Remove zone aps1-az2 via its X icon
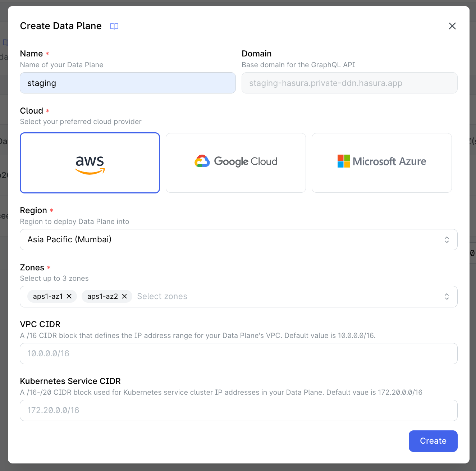 click(124, 296)
